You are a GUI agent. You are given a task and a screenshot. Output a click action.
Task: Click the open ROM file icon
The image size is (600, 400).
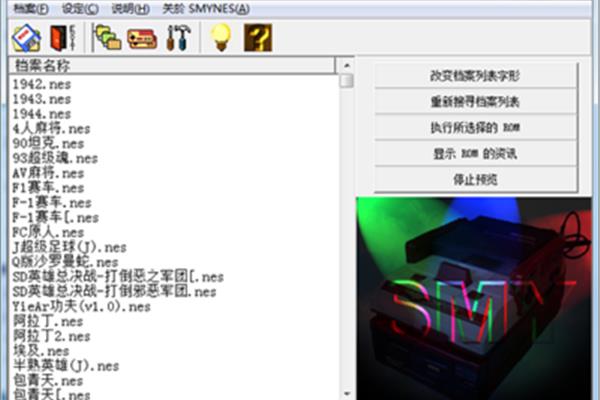tap(26, 38)
